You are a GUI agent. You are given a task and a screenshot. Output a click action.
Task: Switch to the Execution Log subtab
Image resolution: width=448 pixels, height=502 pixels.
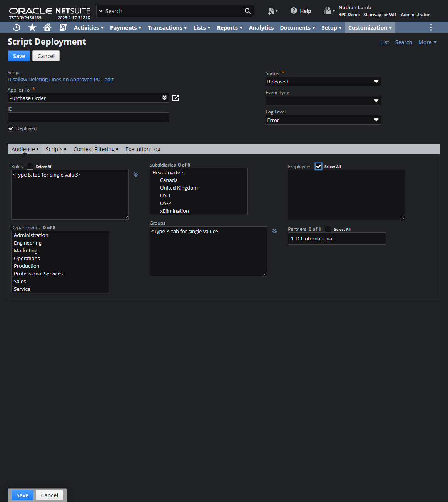point(143,149)
